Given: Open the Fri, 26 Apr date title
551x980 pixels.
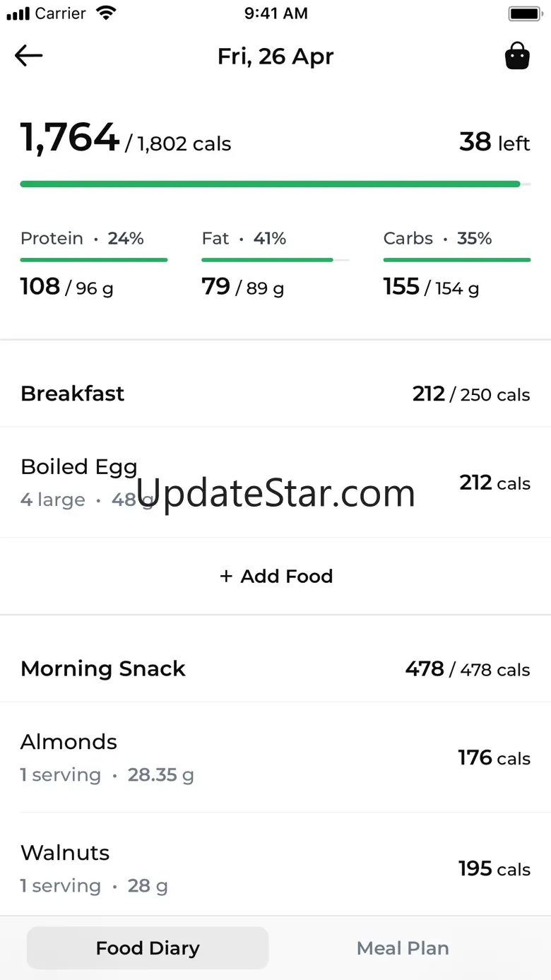Looking at the screenshot, I should click(x=275, y=57).
